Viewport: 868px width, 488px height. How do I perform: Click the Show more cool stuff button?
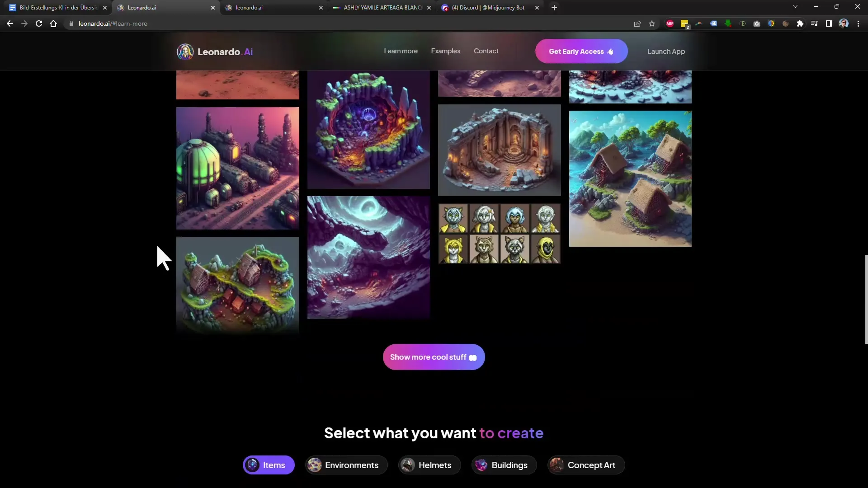(x=434, y=357)
